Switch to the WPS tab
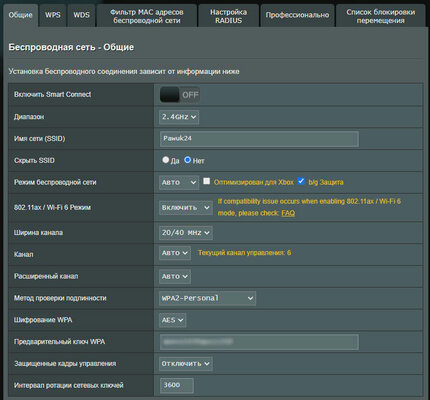Viewport: 430px width, 400px height. [53, 15]
